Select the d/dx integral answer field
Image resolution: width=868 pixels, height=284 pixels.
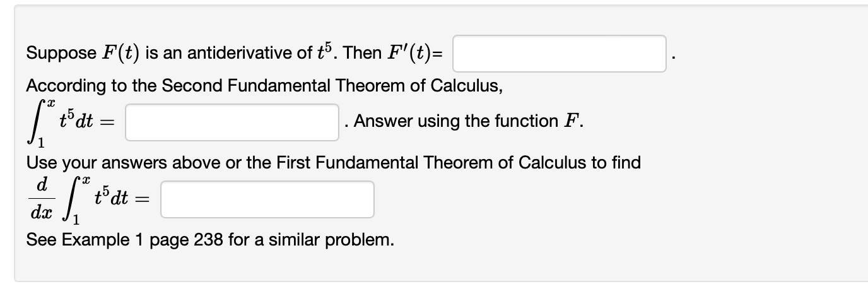click(x=267, y=199)
